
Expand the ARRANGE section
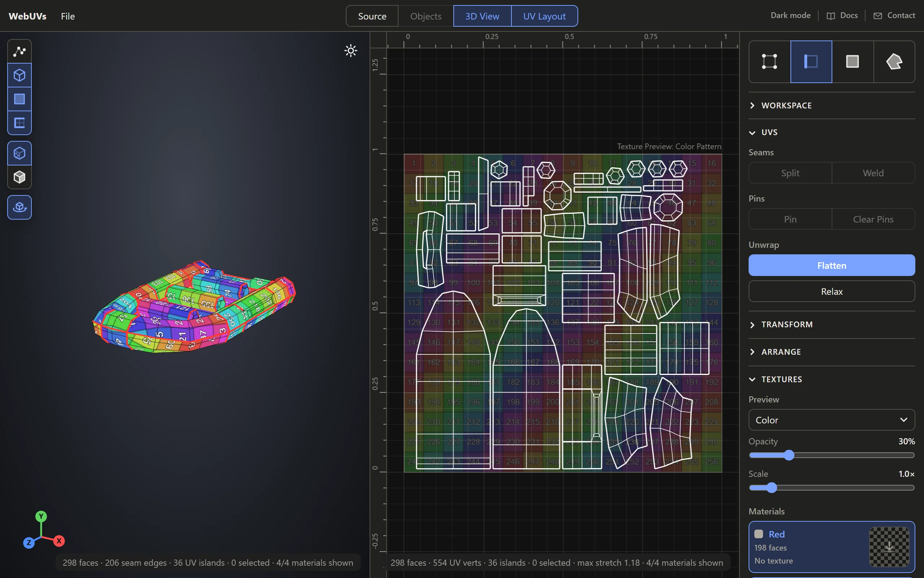click(832, 352)
